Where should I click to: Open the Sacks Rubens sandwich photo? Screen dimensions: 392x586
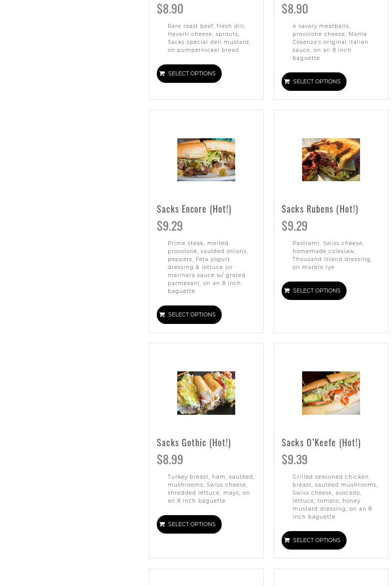point(331,160)
